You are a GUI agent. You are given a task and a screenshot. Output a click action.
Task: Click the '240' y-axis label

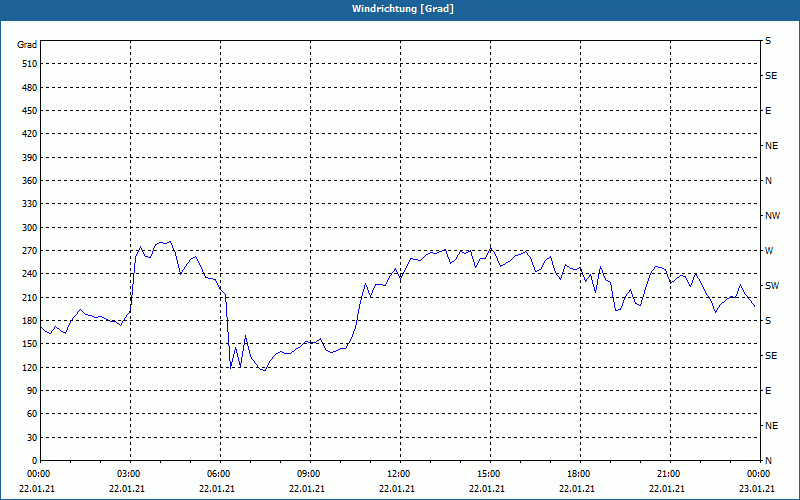point(30,274)
